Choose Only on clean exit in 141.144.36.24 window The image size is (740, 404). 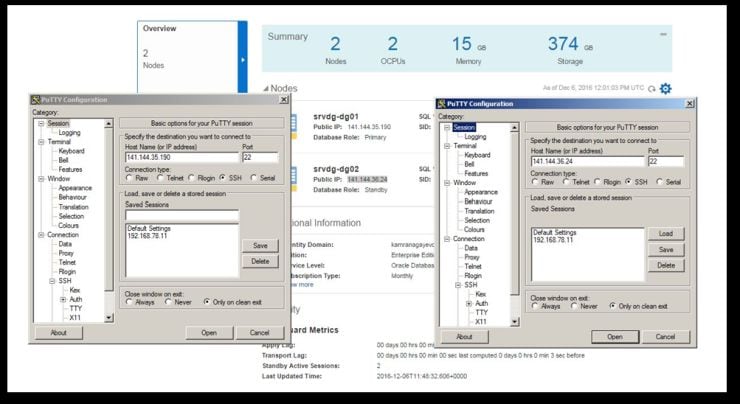(x=613, y=306)
